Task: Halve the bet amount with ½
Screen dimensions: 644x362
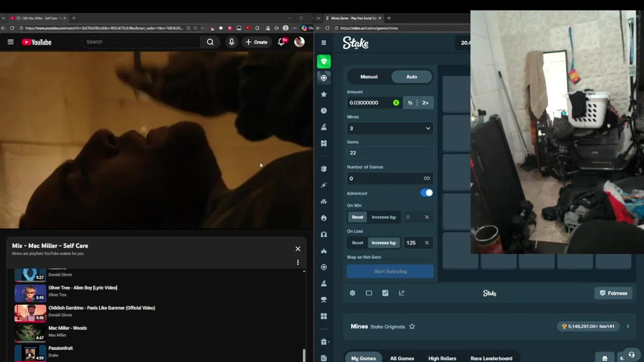Action: 410,103
